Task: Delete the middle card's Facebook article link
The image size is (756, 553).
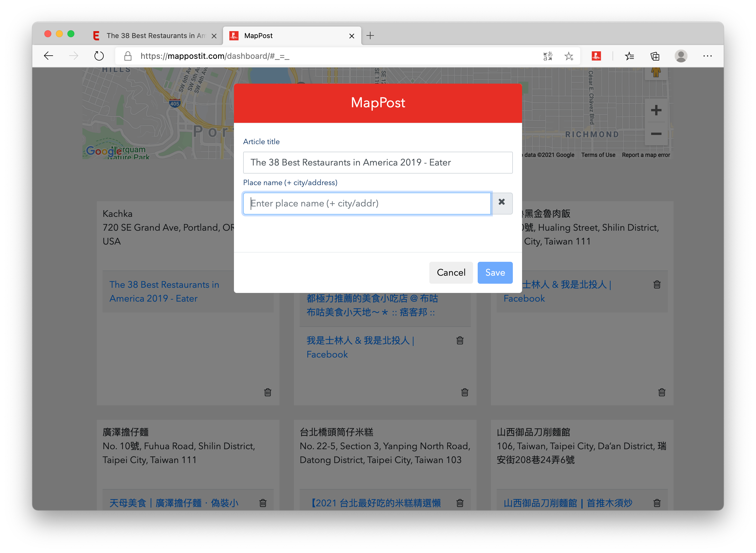Action: [460, 340]
